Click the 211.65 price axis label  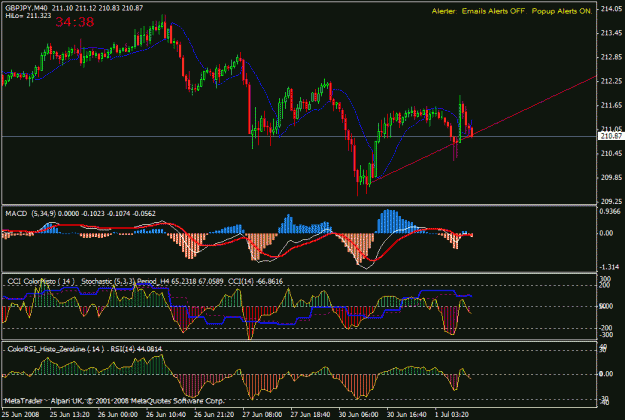(611, 105)
